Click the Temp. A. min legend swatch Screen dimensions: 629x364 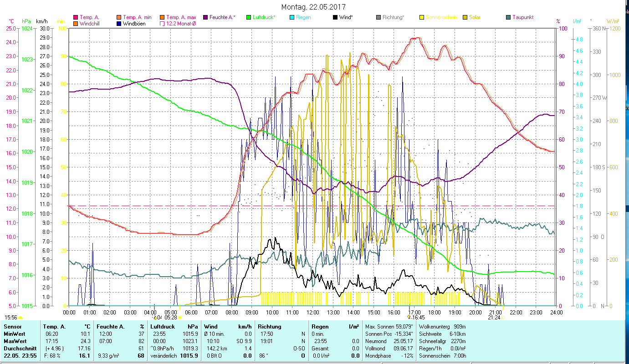pyautogui.click(x=119, y=17)
